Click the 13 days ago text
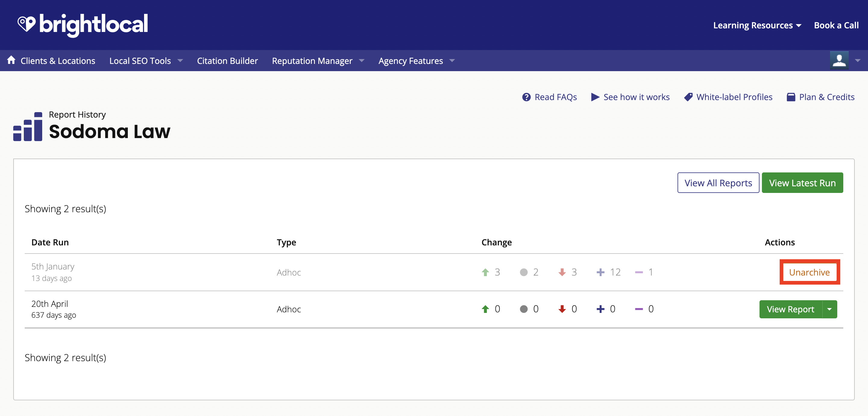 pos(51,278)
